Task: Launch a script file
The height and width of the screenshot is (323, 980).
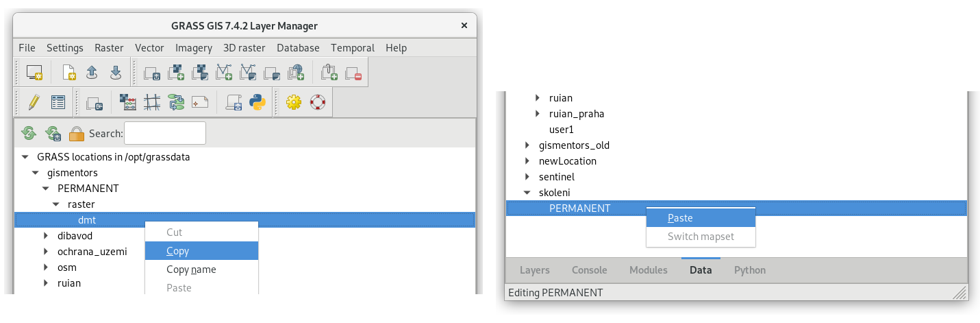Action: click(234, 102)
